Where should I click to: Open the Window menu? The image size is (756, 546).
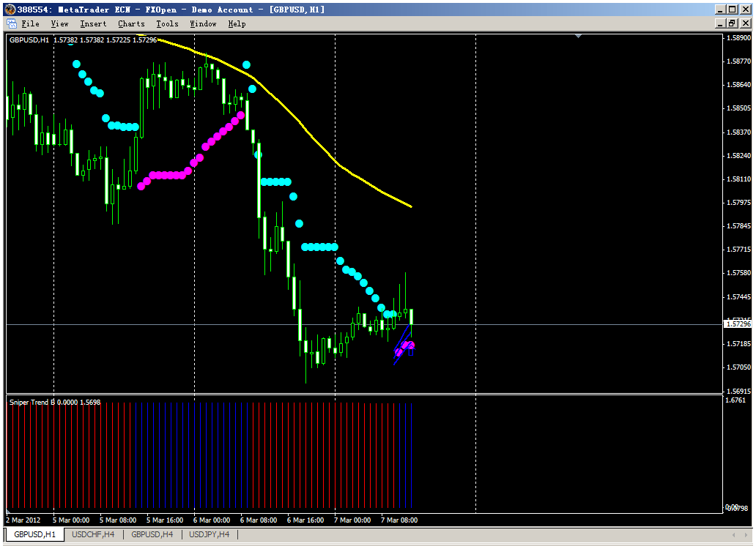203,23
